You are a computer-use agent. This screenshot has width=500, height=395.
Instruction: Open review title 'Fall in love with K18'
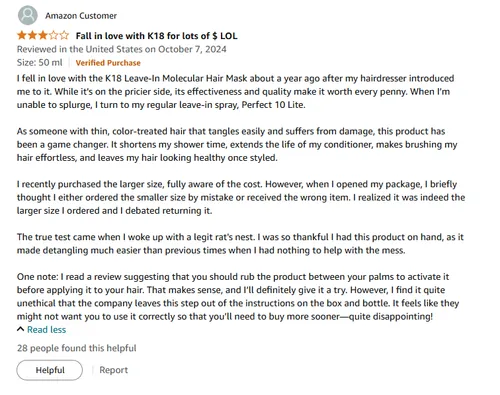tap(156, 36)
